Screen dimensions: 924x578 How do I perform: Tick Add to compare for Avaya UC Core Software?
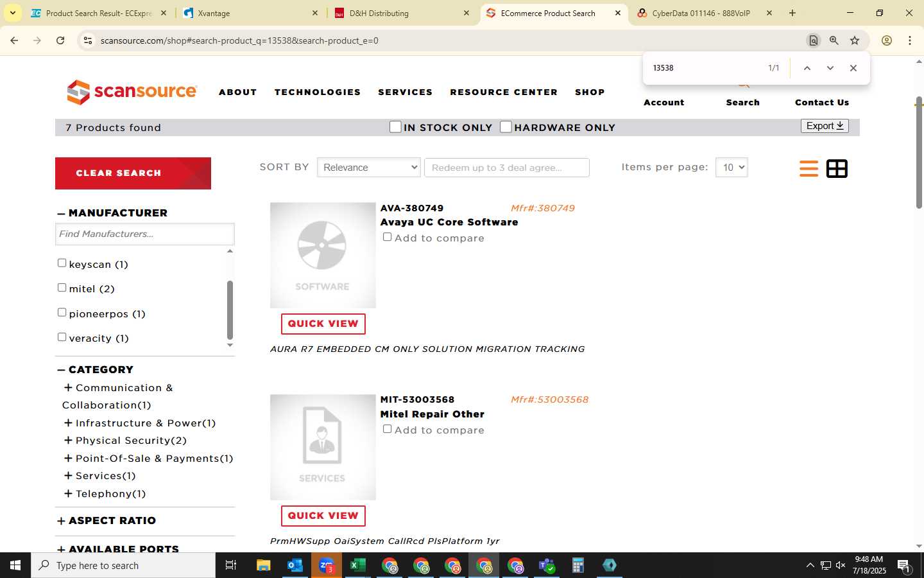(x=387, y=237)
